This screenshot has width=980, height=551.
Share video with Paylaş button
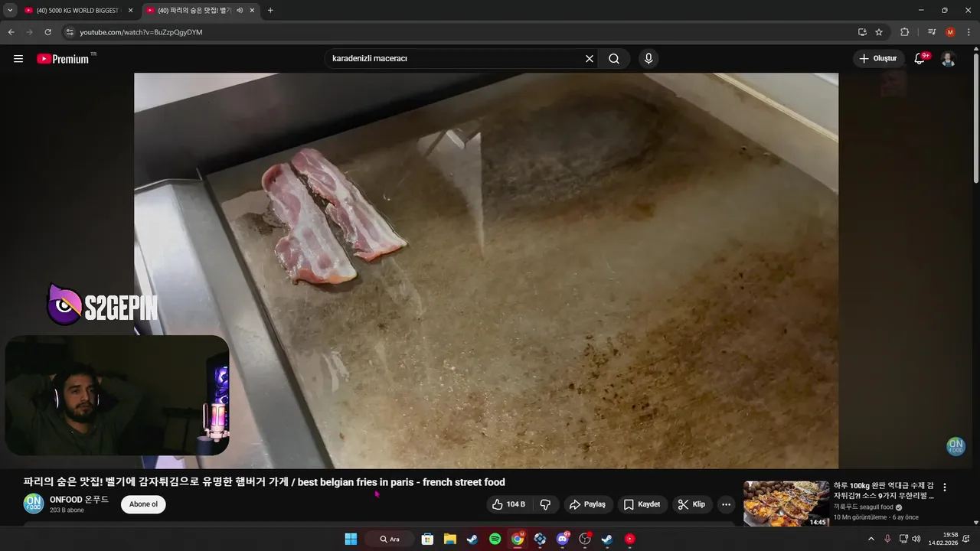click(588, 504)
